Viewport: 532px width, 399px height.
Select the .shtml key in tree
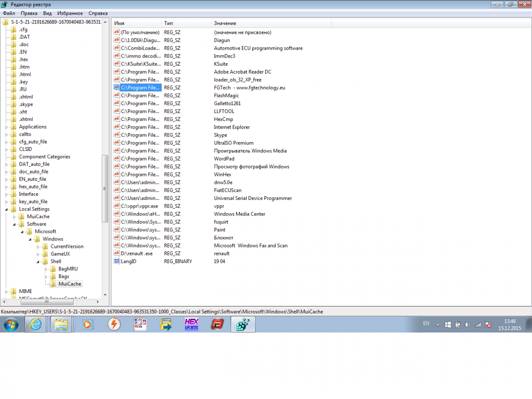(x=26, y=97)
